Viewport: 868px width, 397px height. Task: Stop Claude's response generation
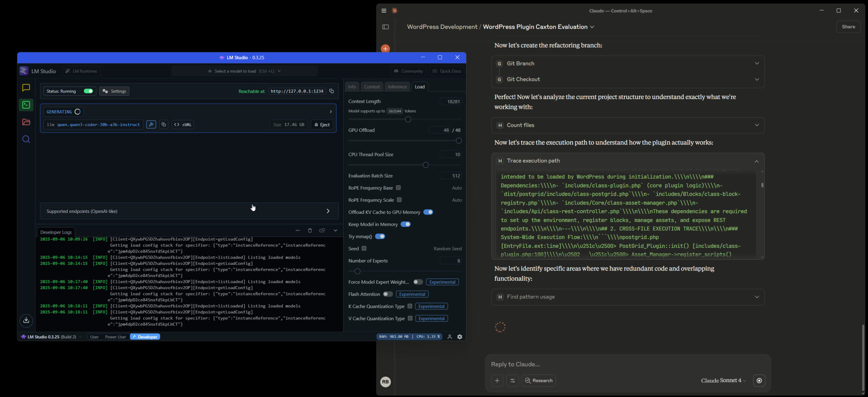[x=759, y=381]
